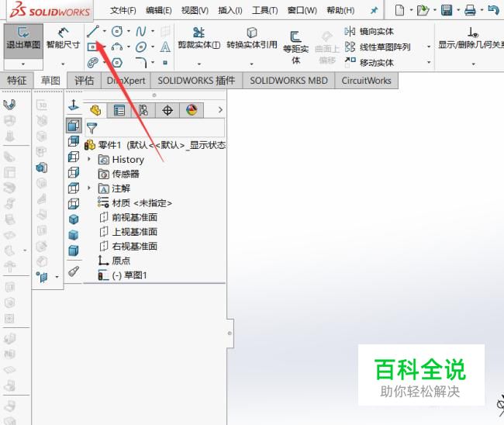Select the Line sketch tool
504x425 pixels.
pyautogui.click(x=93, y=31)
